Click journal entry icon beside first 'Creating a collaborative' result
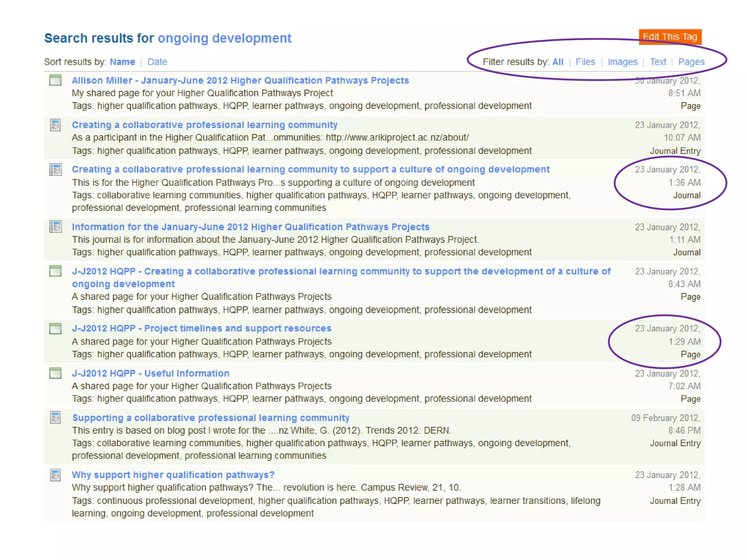The width and height of the screenshot is (747, 560). pyautogui.click(x=55, y=125)
